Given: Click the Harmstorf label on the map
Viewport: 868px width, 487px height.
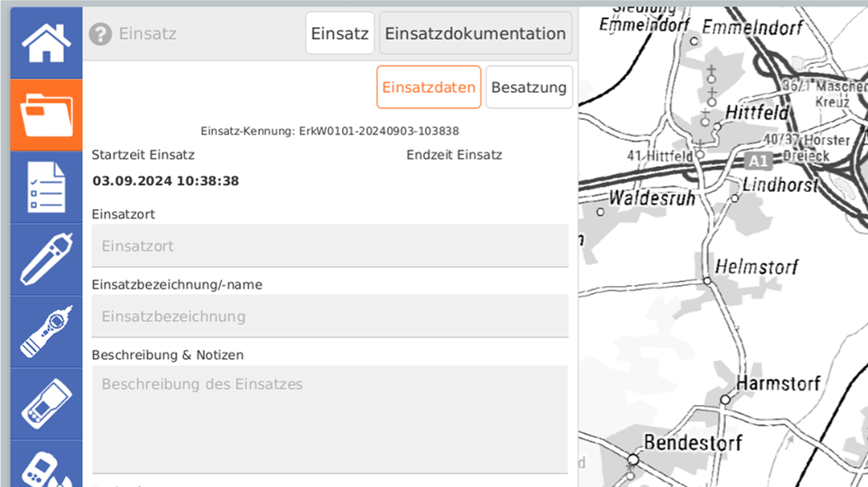Looking at the screenshot, I should [779, 383].
